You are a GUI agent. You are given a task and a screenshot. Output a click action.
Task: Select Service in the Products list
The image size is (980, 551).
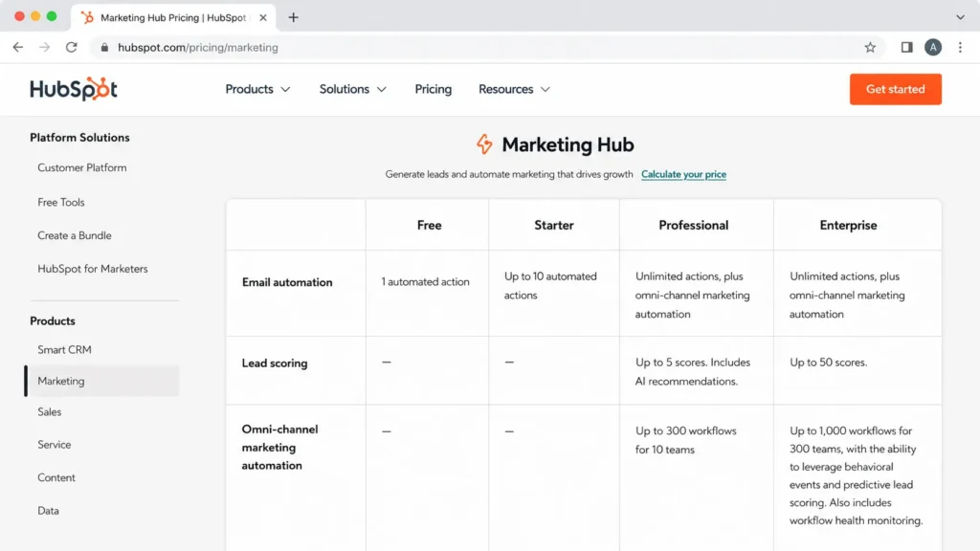tap(55, 445)
